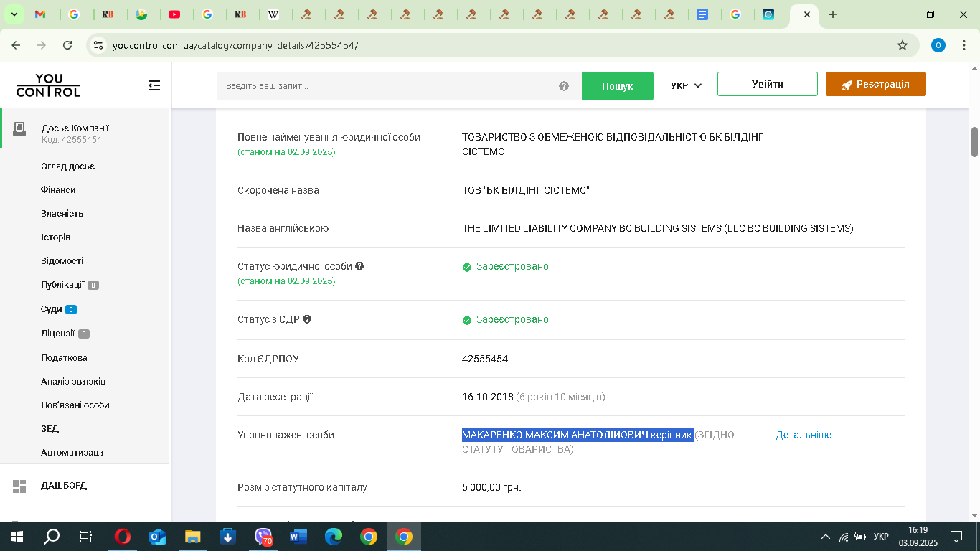Click the search query input field
980x551 pixels.
387,86
